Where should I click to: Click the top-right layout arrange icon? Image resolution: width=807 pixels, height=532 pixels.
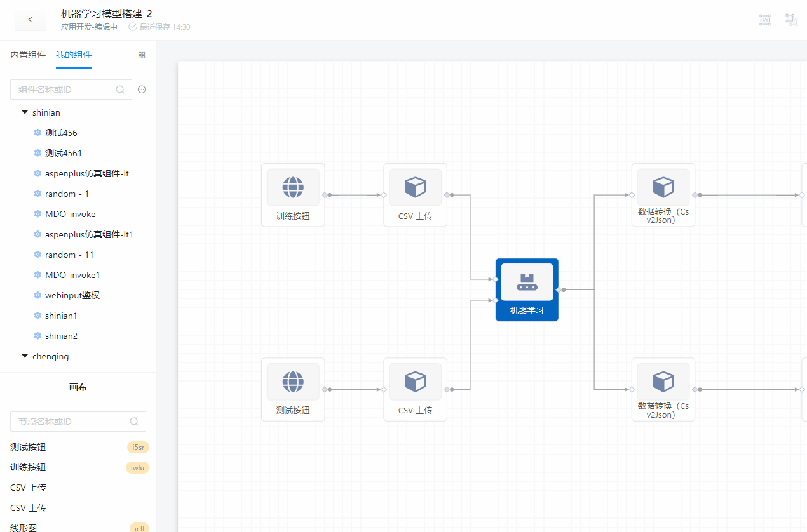[x=791, y=20]
